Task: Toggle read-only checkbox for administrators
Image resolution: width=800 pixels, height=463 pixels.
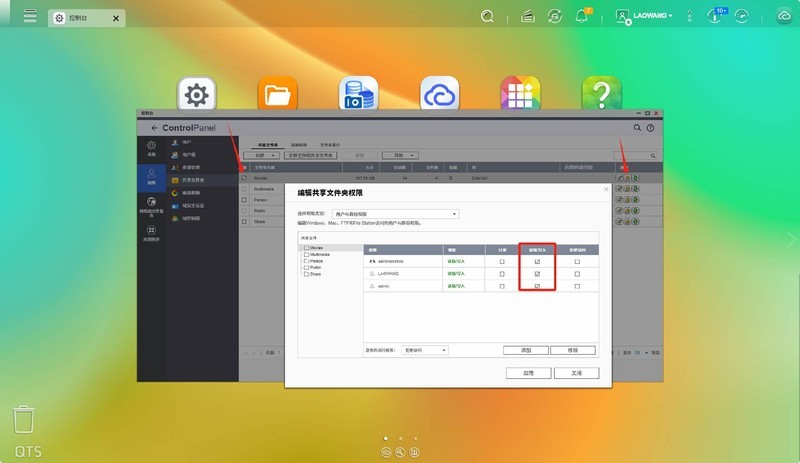Action: pos(502,261)
